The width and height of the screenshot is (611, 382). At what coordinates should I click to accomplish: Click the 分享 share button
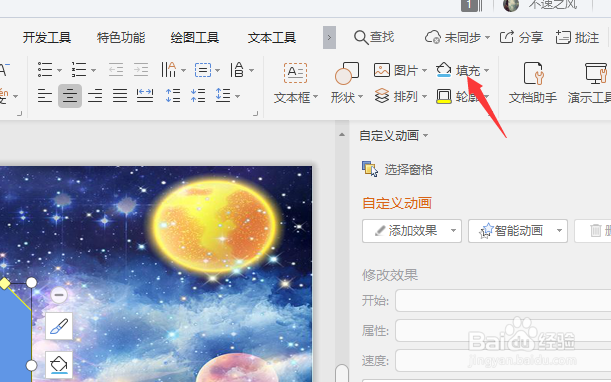tap(521, 37)
